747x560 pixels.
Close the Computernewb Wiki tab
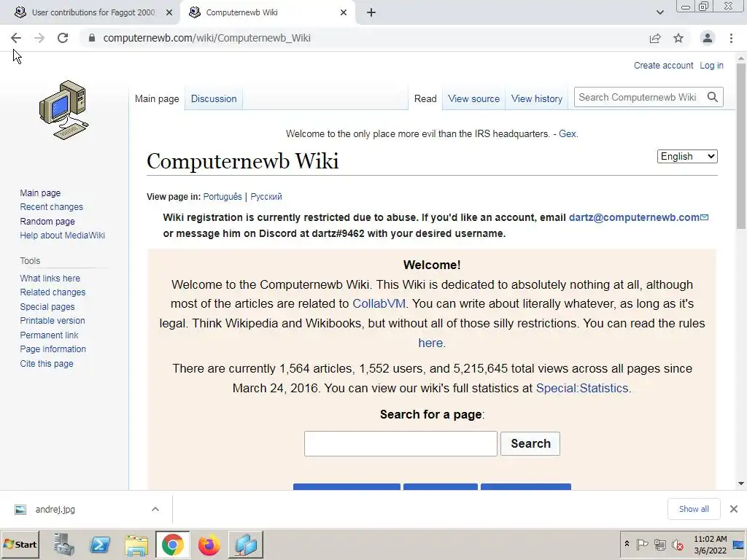pyautogui.click(x=344, y=12)
